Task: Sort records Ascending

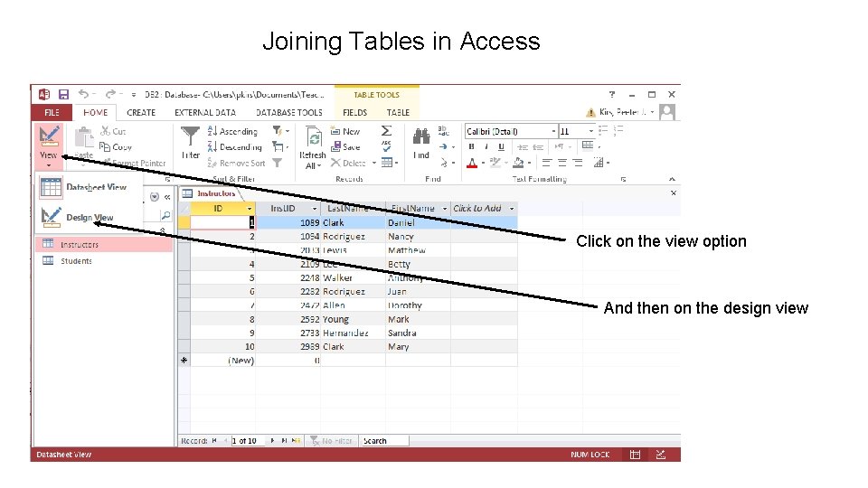Action: [232, 131]
